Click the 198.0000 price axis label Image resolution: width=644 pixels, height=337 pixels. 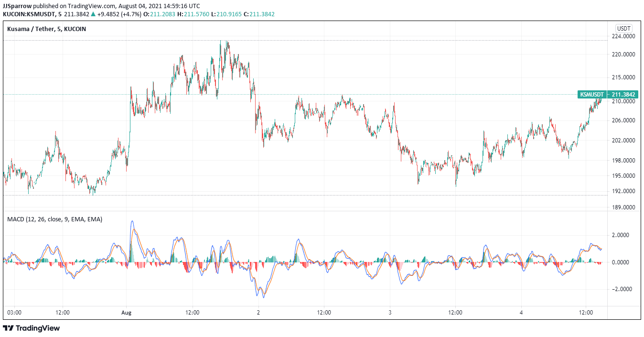click(x=624, y=161)
